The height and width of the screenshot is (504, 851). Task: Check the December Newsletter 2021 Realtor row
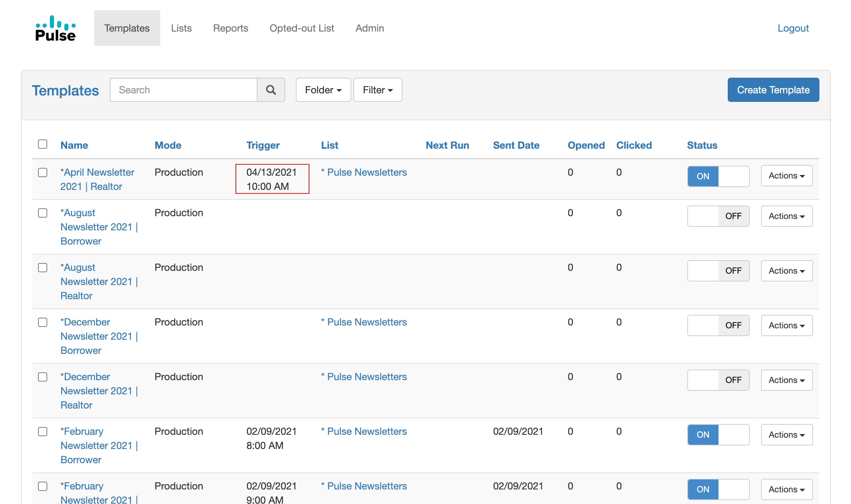(43, 377)
